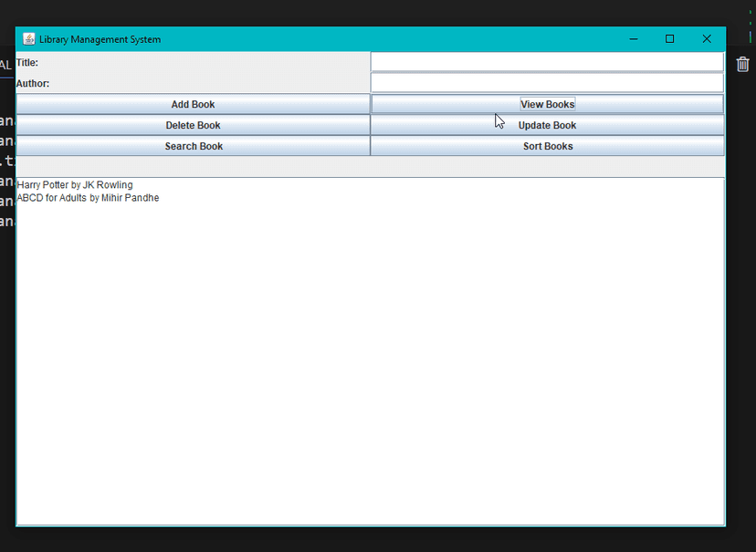This screenshot has height=552, width=756.
Task: Minimize the Library Management System window
Action: pos(634,39)
